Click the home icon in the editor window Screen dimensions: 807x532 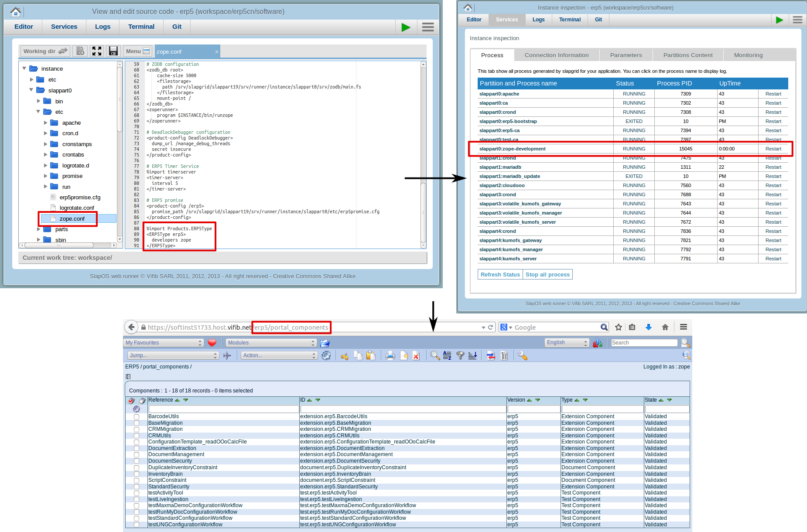pyautogui.click(x=16, y=12)
